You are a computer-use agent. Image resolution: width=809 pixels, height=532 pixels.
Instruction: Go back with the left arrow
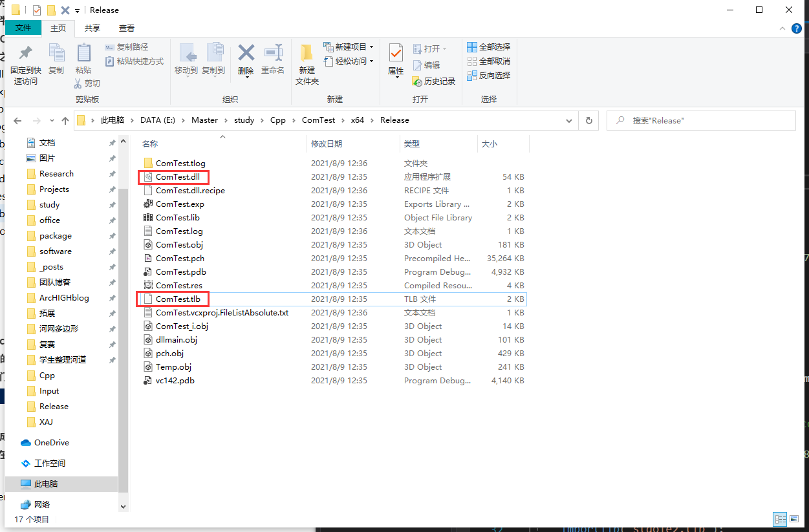[17, 121]
